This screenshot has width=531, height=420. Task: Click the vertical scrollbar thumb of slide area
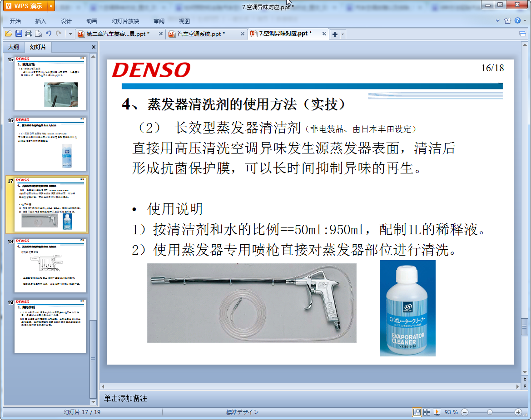[x=525, y=326]
